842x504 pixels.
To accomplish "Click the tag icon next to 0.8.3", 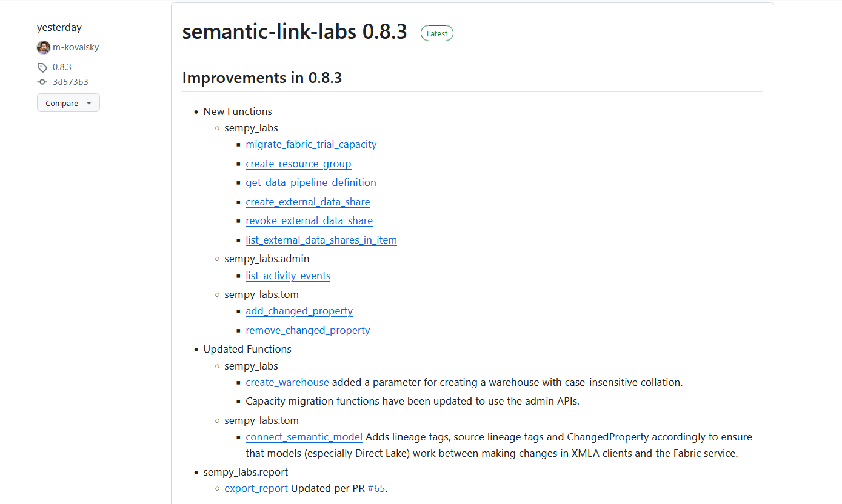I will (42, 67).
